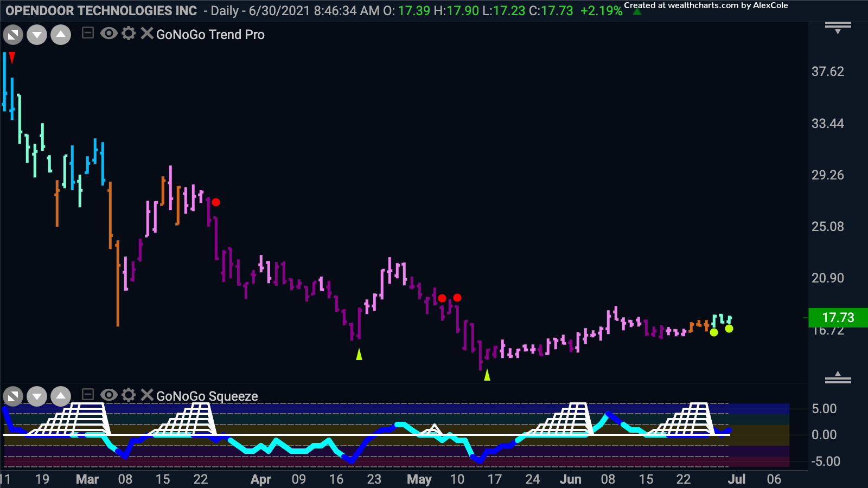Click the high price H:17.90 value
The width and height of the screenshot is (868, 488).
[x=456, y=11]
